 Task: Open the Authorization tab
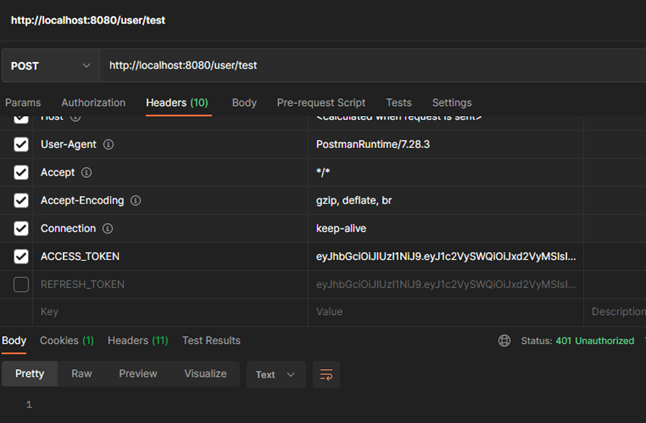(94, 103)
